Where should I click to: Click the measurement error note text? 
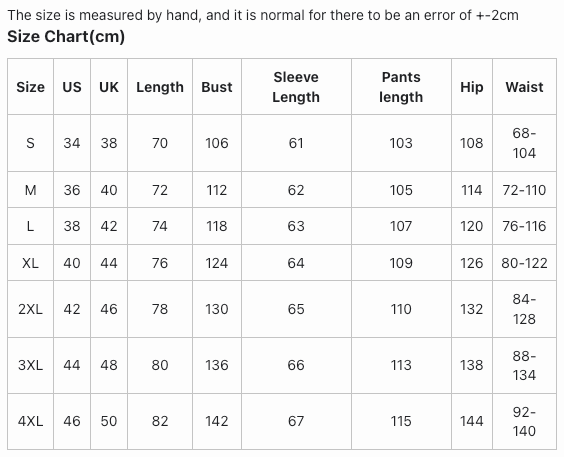tap(263, 15)
